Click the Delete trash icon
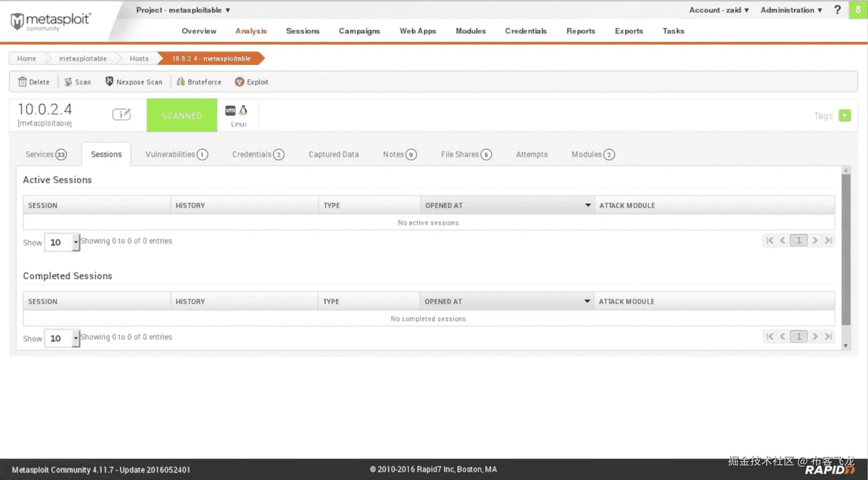 [x=22, y=82]
